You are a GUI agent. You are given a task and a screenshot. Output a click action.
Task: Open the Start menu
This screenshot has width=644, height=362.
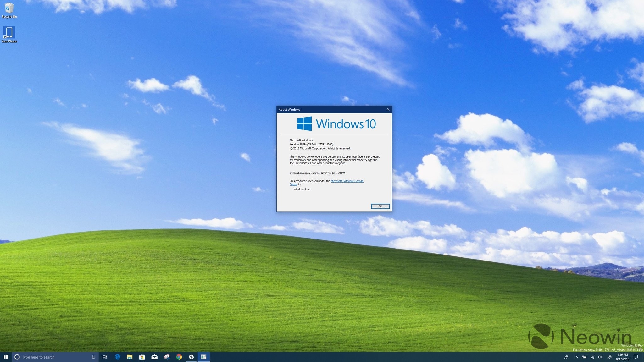point(6,357)
